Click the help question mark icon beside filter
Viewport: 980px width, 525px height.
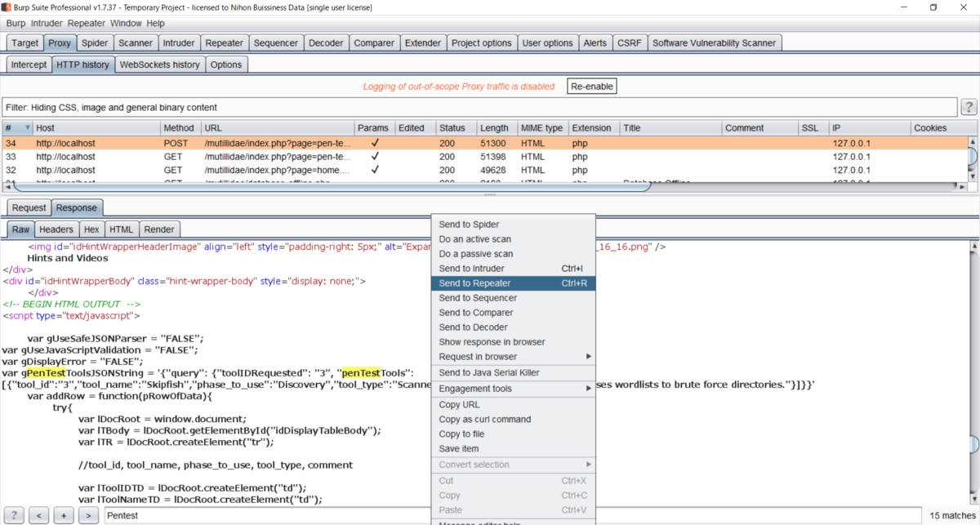(969, 107)
